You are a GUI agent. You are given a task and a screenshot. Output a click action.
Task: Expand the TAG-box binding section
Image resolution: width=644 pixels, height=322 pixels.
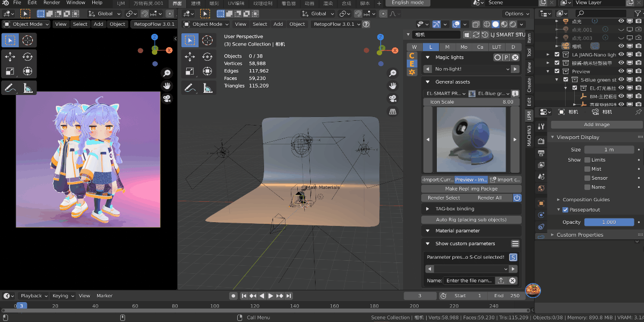click(x=428, y=209)
